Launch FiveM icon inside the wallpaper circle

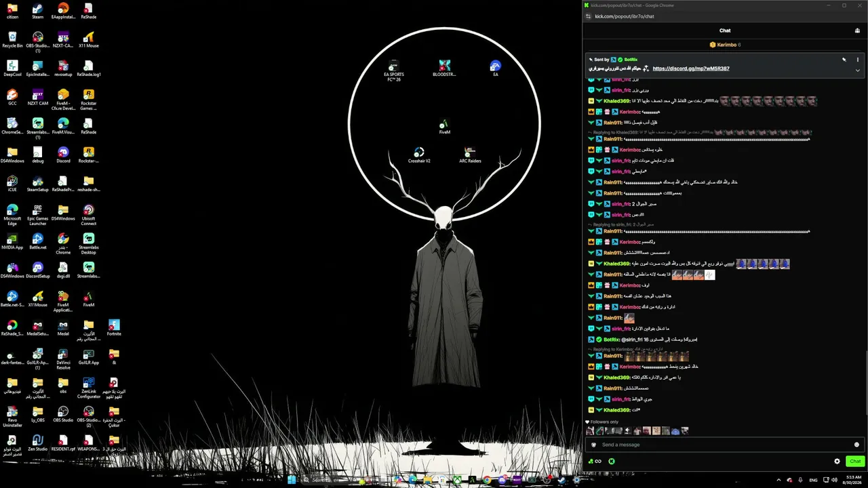click(x=444, y=127)
